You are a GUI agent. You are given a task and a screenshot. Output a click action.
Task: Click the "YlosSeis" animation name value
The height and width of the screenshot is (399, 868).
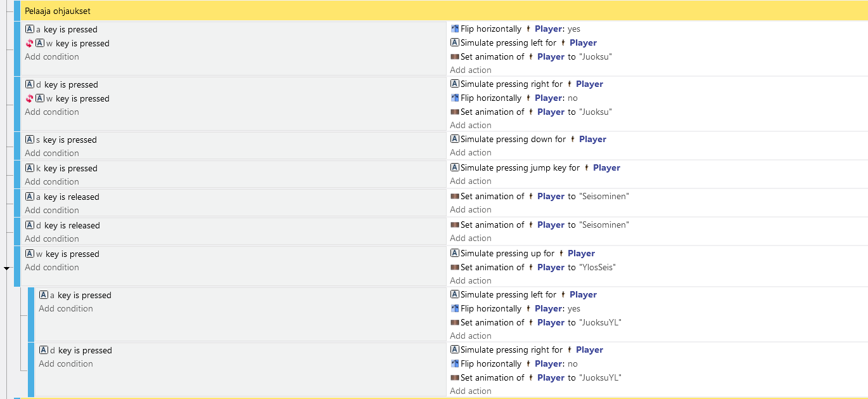(x=597, y=267)
